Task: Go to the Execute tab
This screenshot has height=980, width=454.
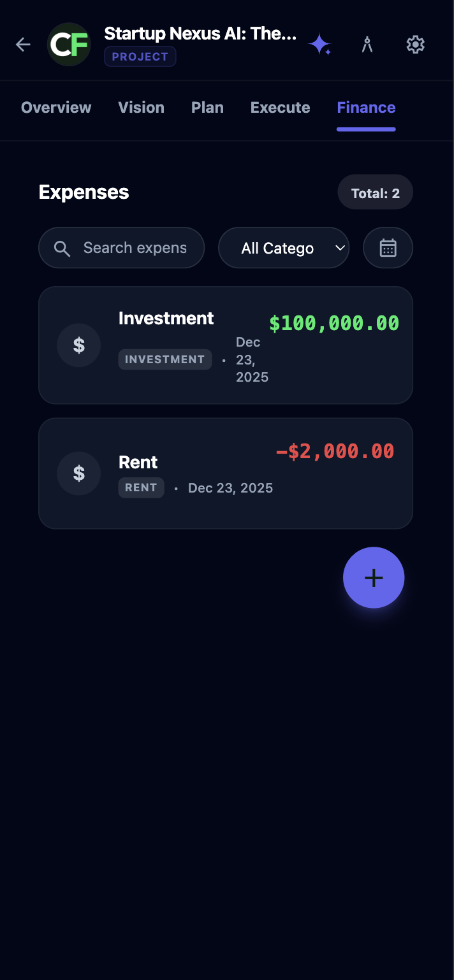Action: [x=280, y=108]
